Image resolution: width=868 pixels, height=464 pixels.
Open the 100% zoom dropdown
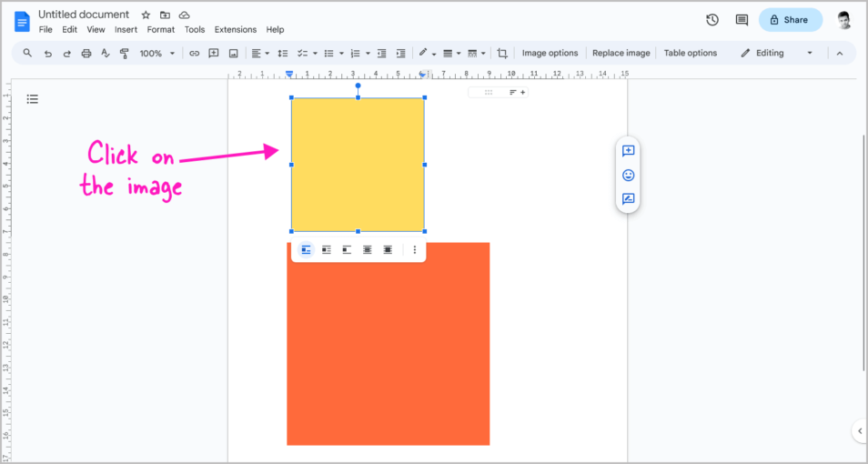[156, 54]
